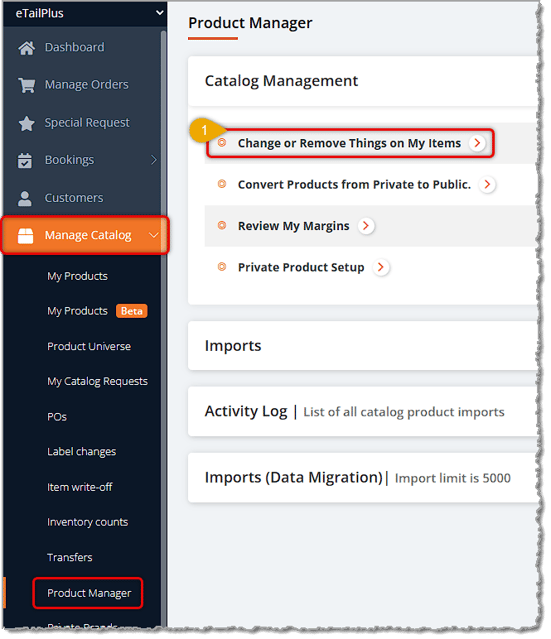The image size is (551, 639).
Task: Click bullet icon before Review My Margins
Action: pos(222,225)
